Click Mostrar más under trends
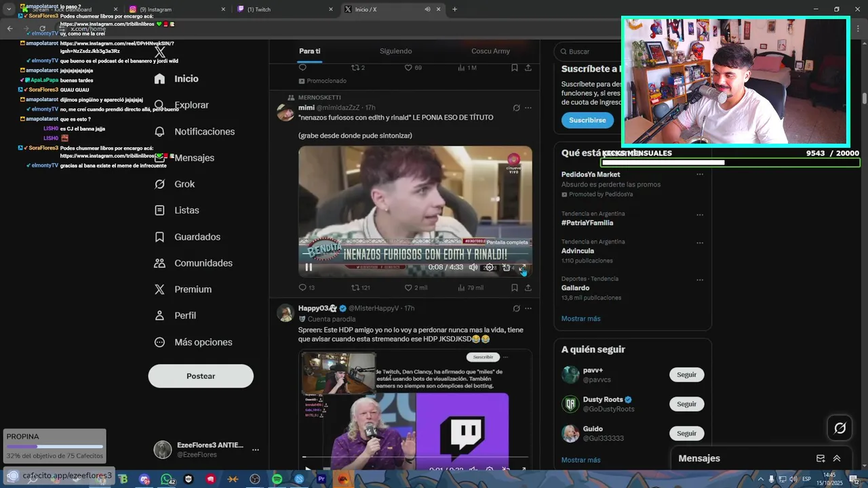This screenshot has width=868, height=488. pos(580,319)
